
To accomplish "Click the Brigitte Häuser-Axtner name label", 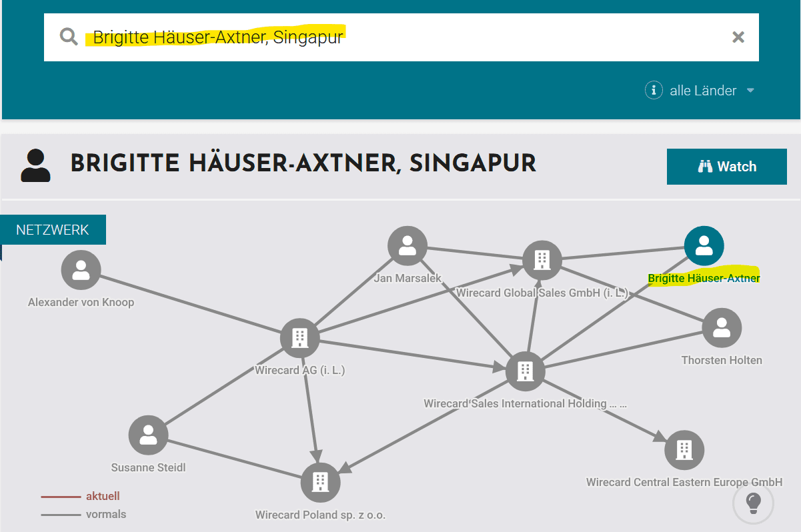I will click(704, 278).
